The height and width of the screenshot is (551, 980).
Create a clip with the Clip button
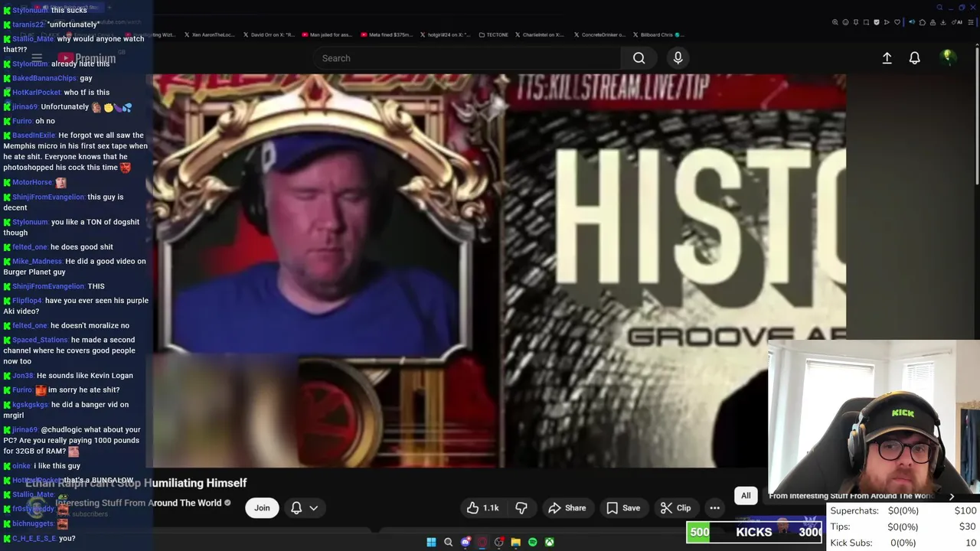coord(676,508)
